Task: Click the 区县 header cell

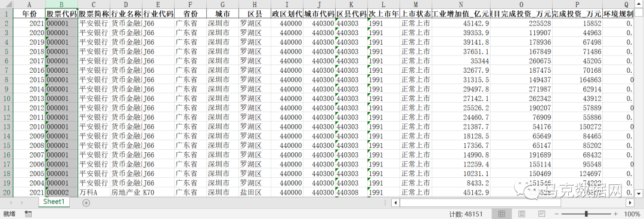Action: tap(255, 14)
